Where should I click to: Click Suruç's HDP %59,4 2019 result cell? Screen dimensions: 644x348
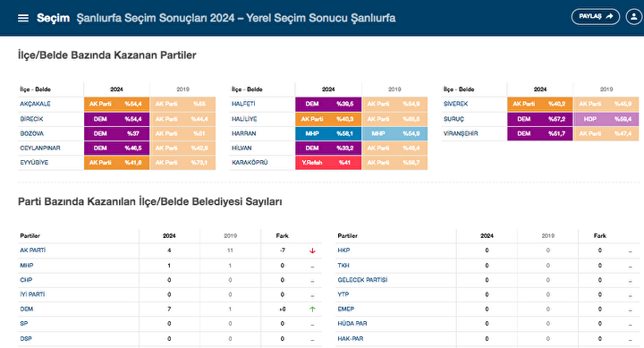[606, 119]
